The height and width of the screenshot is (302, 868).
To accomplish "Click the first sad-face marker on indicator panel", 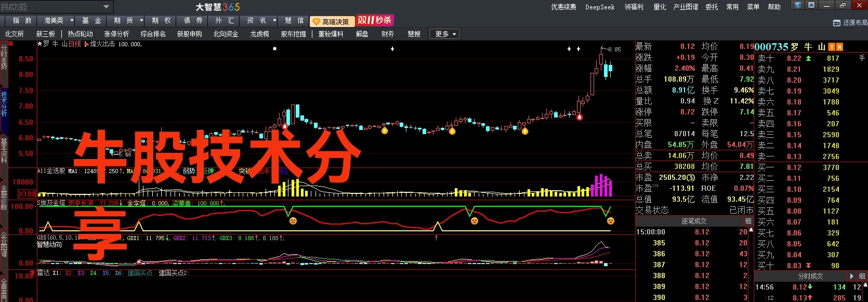I will [293, 221].
